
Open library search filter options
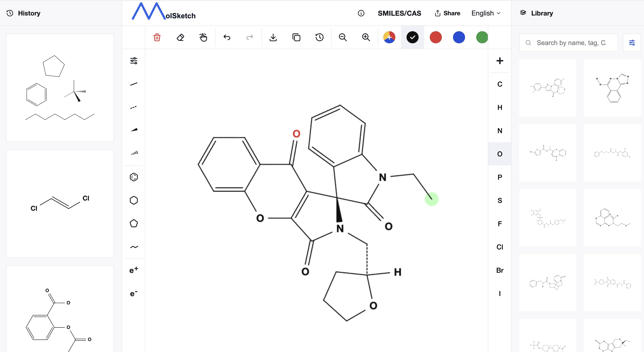[632, 43]
